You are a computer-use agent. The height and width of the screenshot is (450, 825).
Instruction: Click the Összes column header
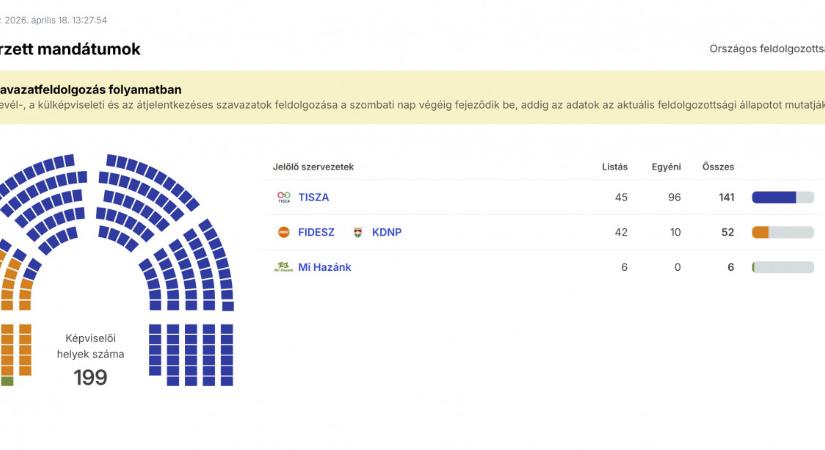pos(718,165)
